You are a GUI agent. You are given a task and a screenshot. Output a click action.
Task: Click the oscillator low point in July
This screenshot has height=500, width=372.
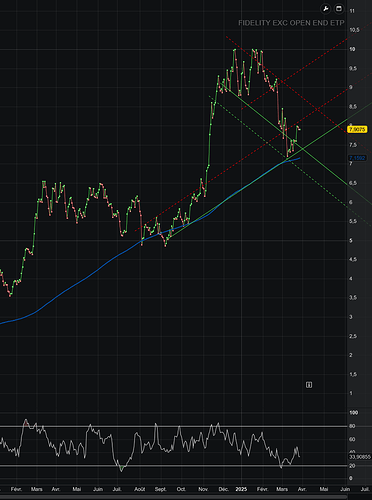[121, 470]
